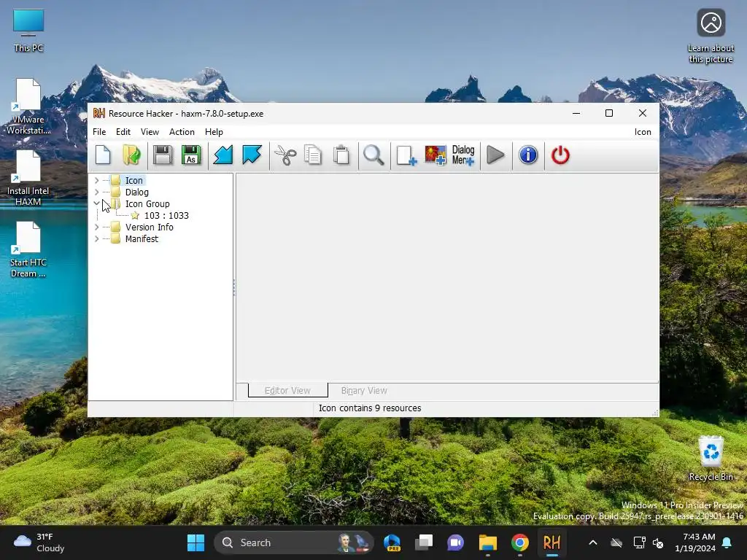Expand the Dialog folder node
The width and height of the screenshot is (747, 560).
click(x=97, y=192)
